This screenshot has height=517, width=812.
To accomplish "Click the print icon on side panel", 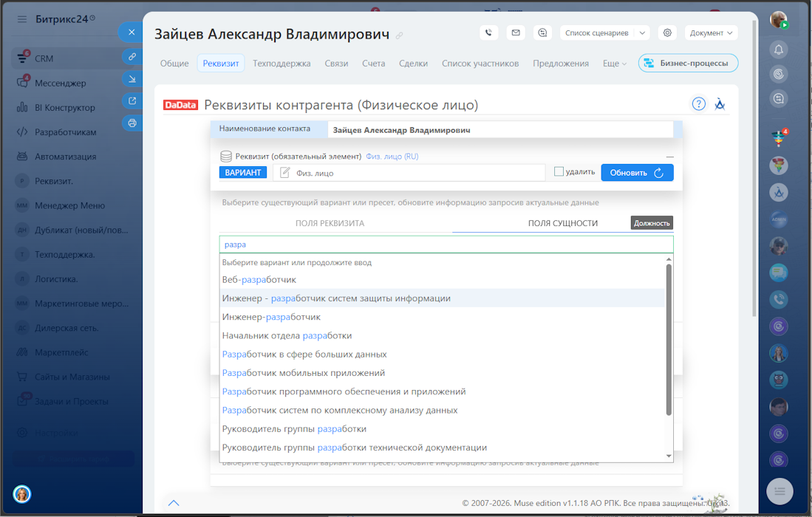I will pos(132,123).
